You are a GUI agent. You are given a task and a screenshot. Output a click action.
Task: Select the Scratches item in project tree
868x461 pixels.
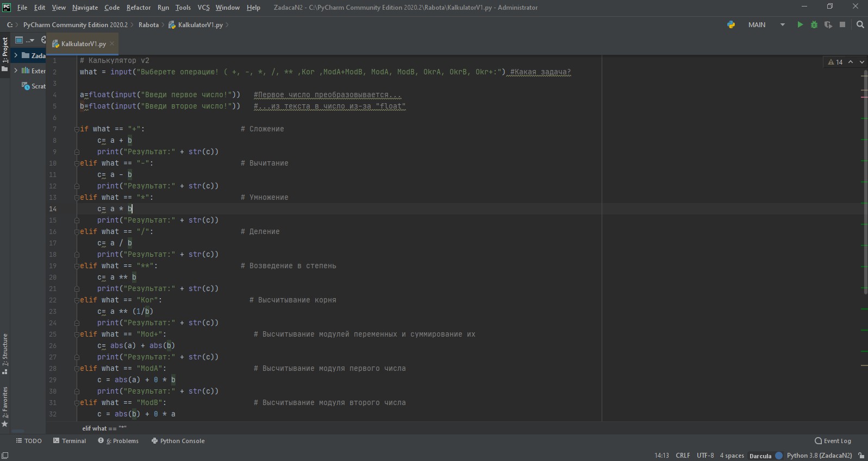coord(33,86)
